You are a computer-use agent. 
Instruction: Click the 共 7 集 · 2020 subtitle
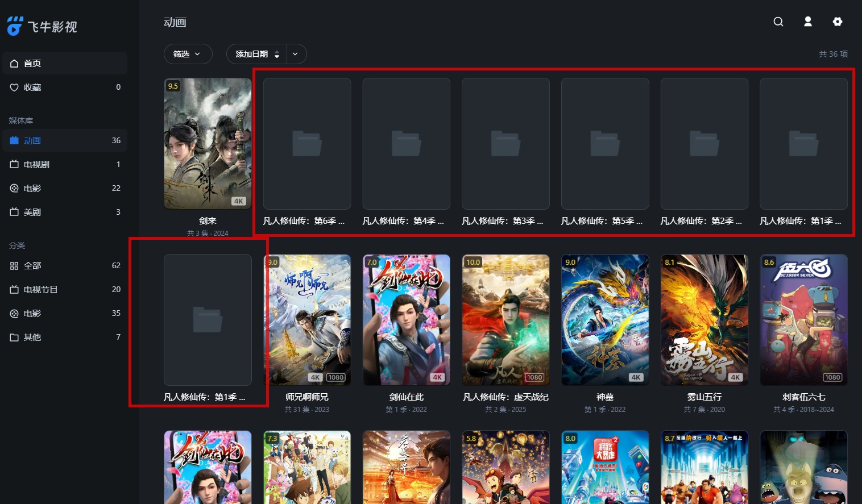pos(704,409)
